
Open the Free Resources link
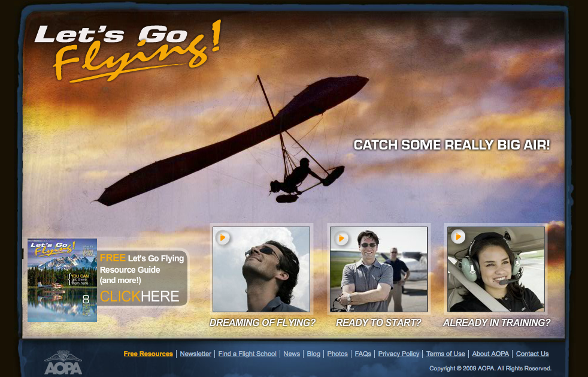[148, 354]
